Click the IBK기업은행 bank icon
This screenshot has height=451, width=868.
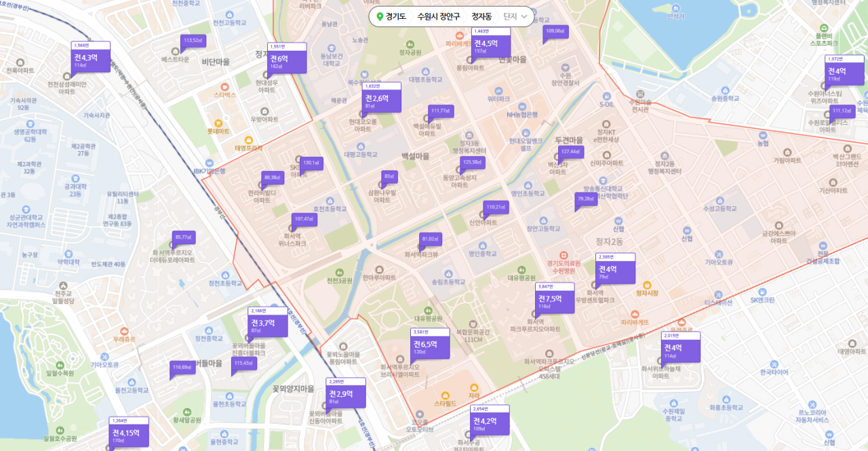point(208,162)
